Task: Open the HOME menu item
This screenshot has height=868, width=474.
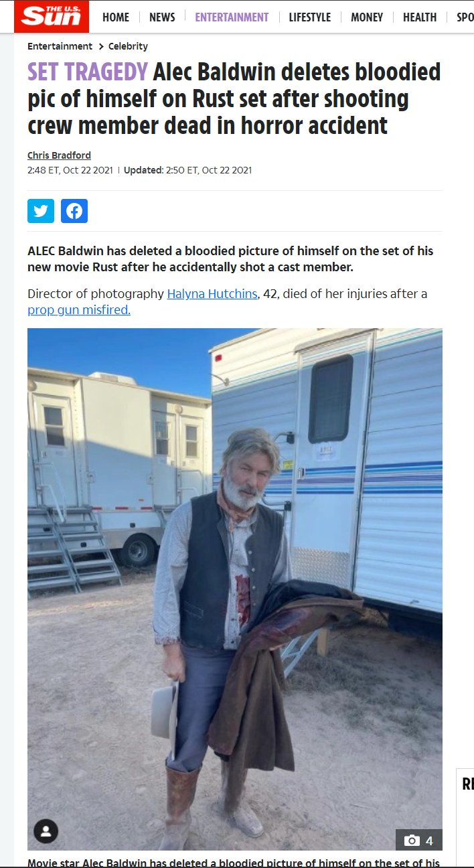Action: (x=116, y=17)
